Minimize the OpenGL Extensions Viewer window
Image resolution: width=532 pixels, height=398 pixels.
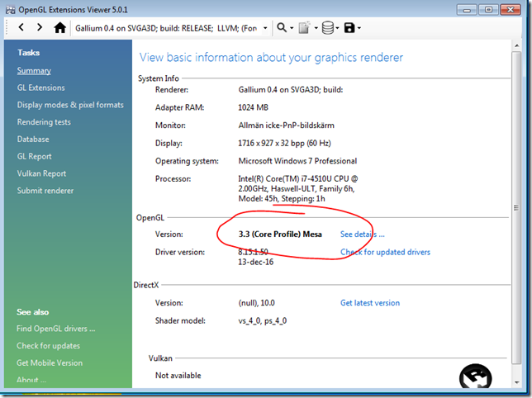coord(467,10)
